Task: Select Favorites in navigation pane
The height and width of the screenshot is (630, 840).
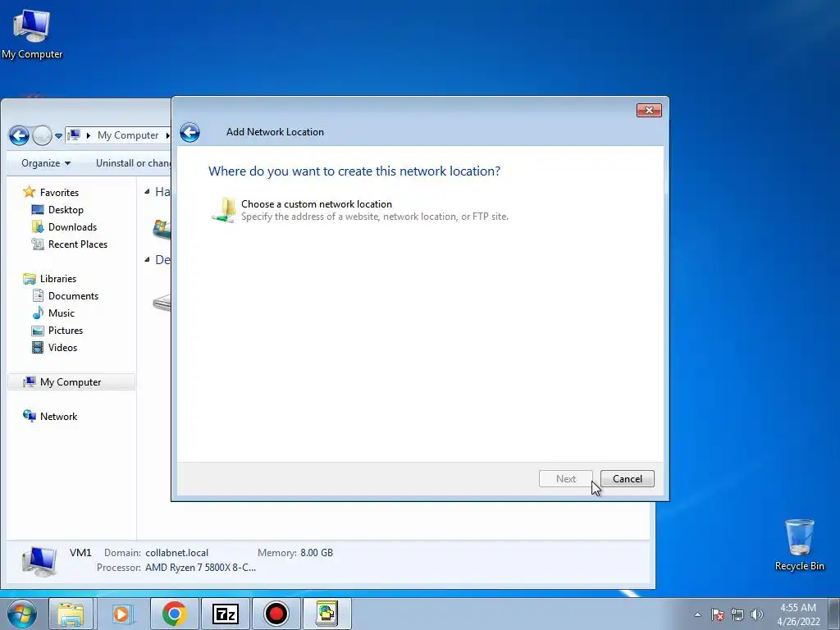Action: click(59, 192)
